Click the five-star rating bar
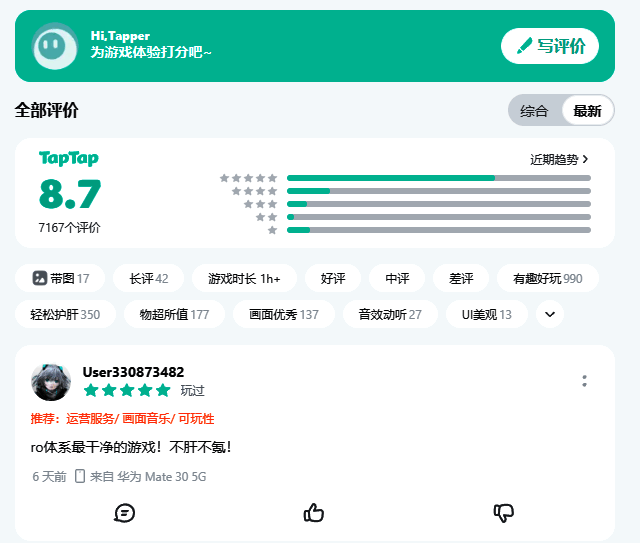640x543 pixels. (439, 178)
